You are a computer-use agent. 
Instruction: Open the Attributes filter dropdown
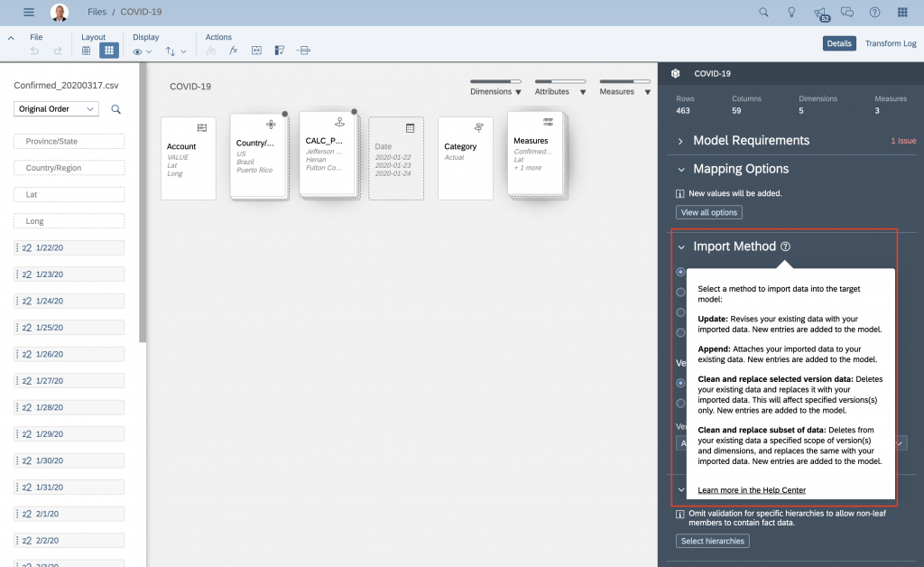click(x=559, y=92)
